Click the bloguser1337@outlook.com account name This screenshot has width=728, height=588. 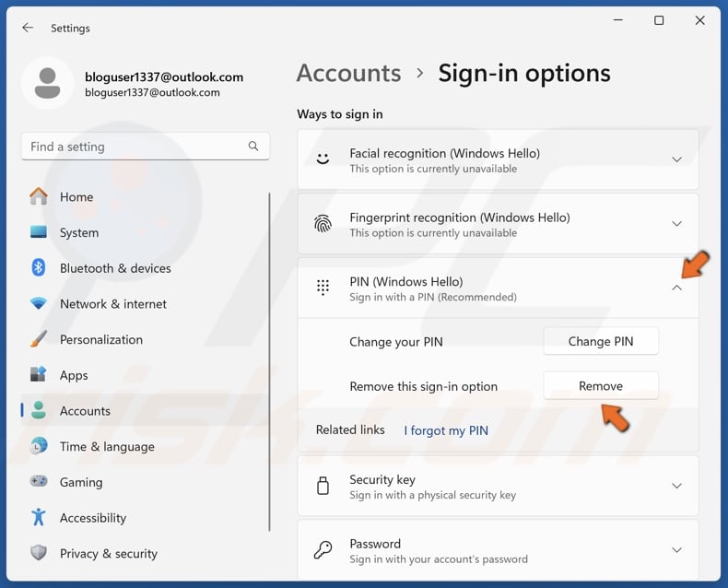164,76
